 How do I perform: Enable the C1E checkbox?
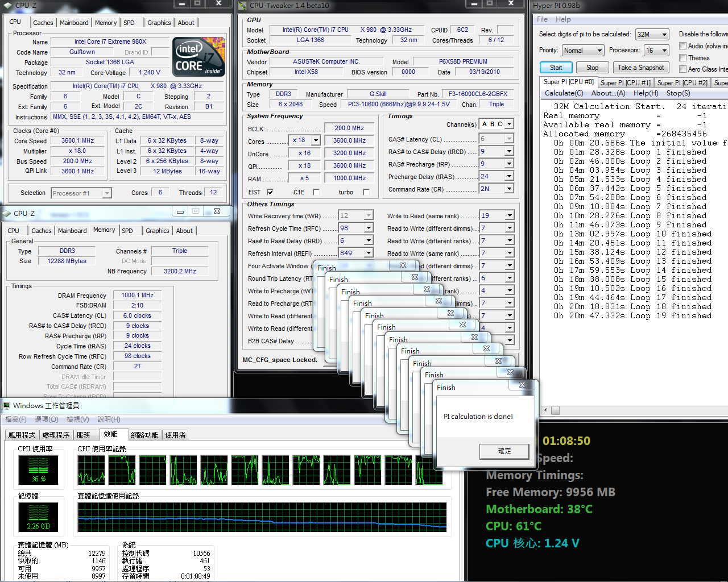316,192
